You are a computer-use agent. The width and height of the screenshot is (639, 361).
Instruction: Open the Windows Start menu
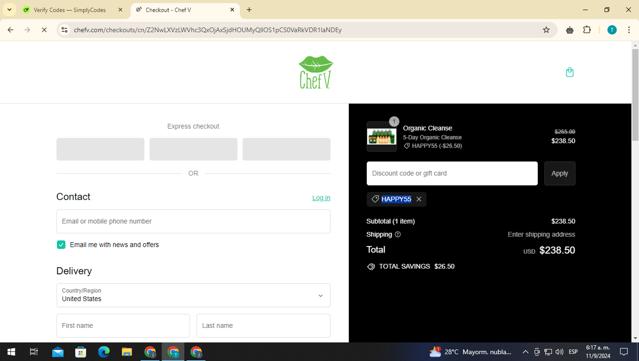point(11,352)
